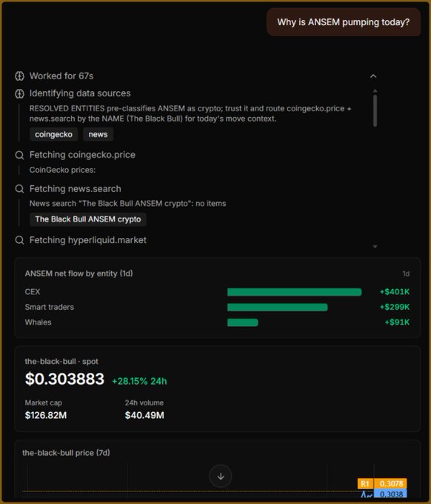Click 'the-black-bull price (7d)' chart title

66,453
